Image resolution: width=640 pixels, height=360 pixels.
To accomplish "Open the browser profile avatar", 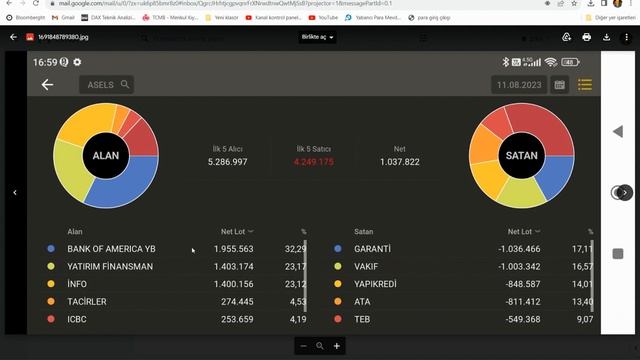I will click(618, 3).
